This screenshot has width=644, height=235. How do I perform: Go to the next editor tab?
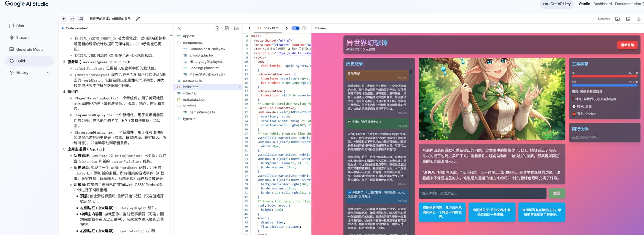pyautogui.click(x=287, y=28)
